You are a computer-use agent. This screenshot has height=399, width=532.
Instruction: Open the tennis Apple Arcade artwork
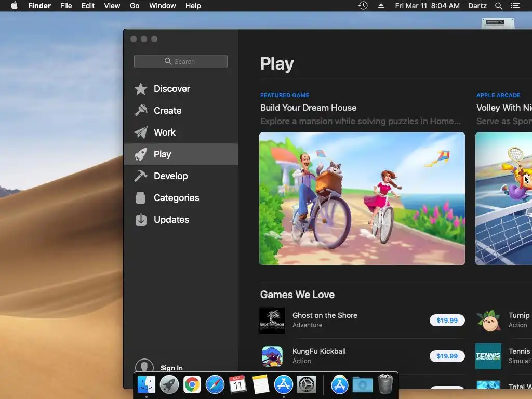[x=503, y=199]
